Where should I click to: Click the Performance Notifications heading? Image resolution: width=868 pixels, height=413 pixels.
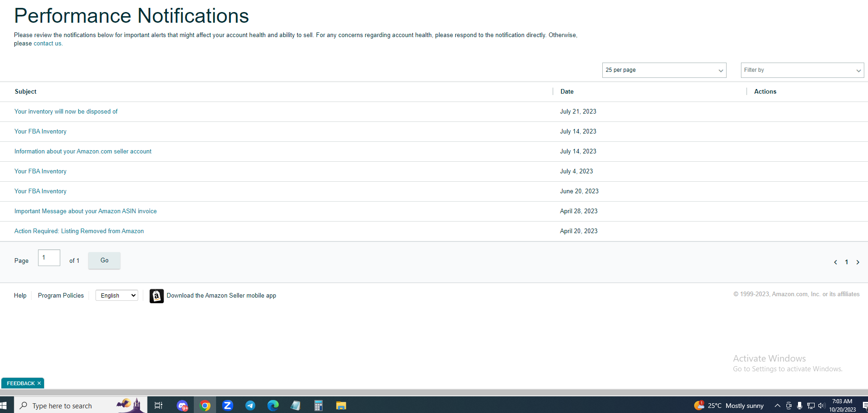click(x=132, y=16)
